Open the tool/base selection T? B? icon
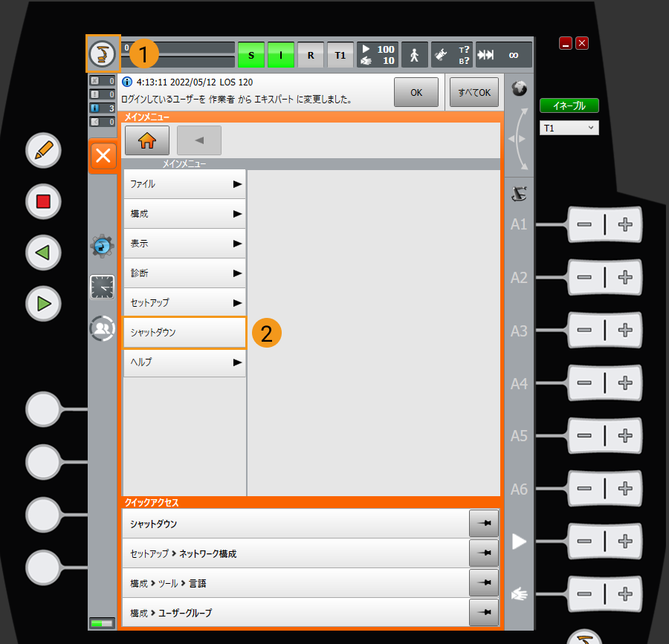669x644 pixels. tap(452, 55)
